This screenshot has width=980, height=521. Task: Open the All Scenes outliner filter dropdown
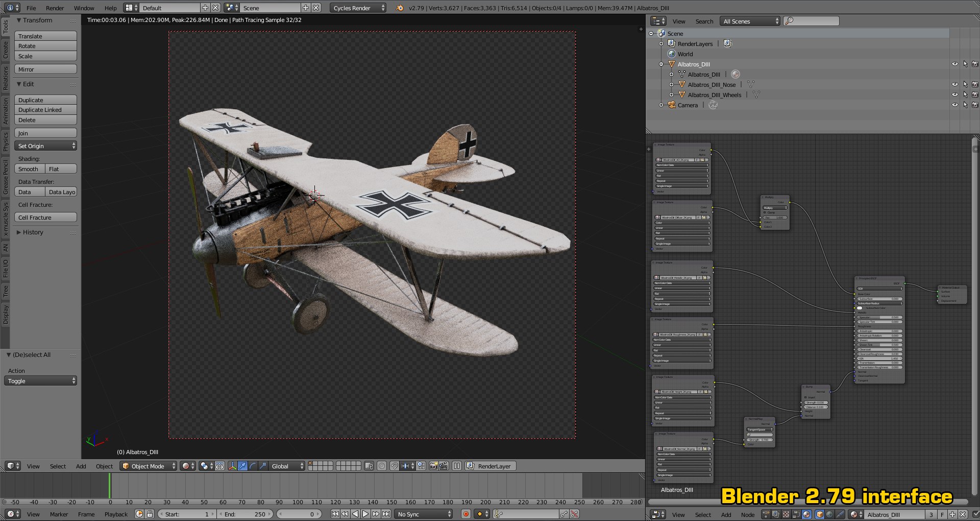pyautogui.click(x=750, y=21)
